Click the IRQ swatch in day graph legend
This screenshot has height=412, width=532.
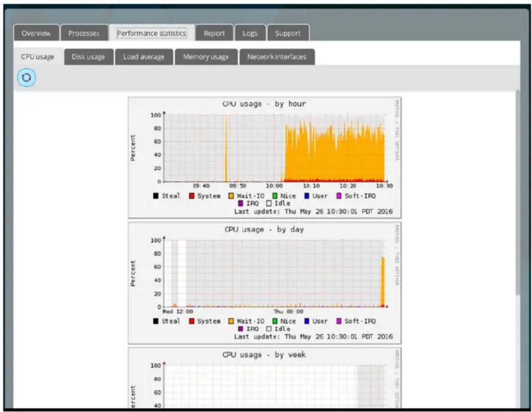(241, 329)
